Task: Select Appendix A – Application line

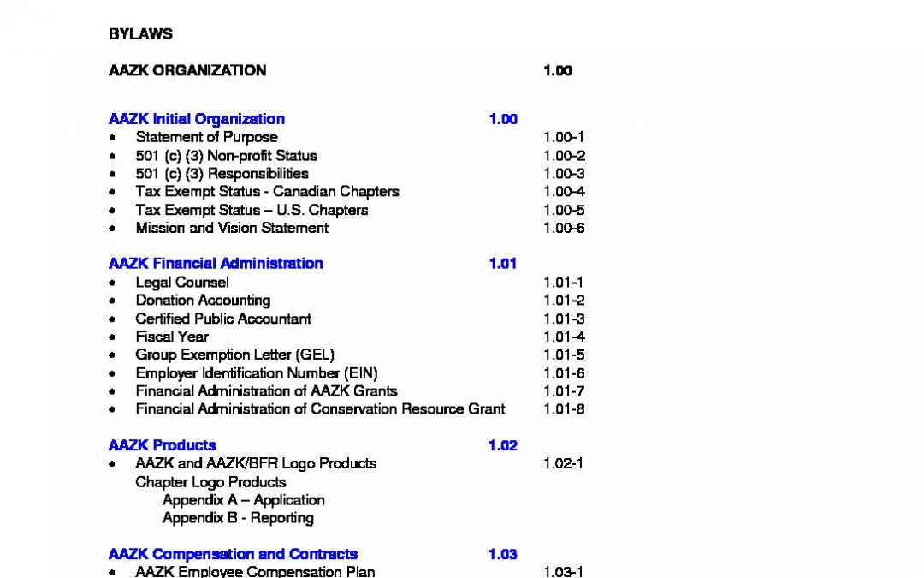Action: 244,500
